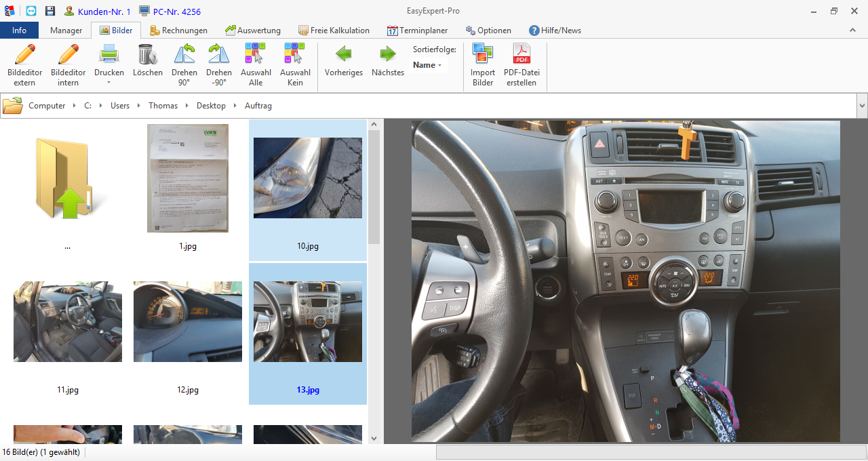Click the thumbnail list vertical scrollbar thumb
The height and width of the screenshot is (461, 868).
(x=374, y=186)
